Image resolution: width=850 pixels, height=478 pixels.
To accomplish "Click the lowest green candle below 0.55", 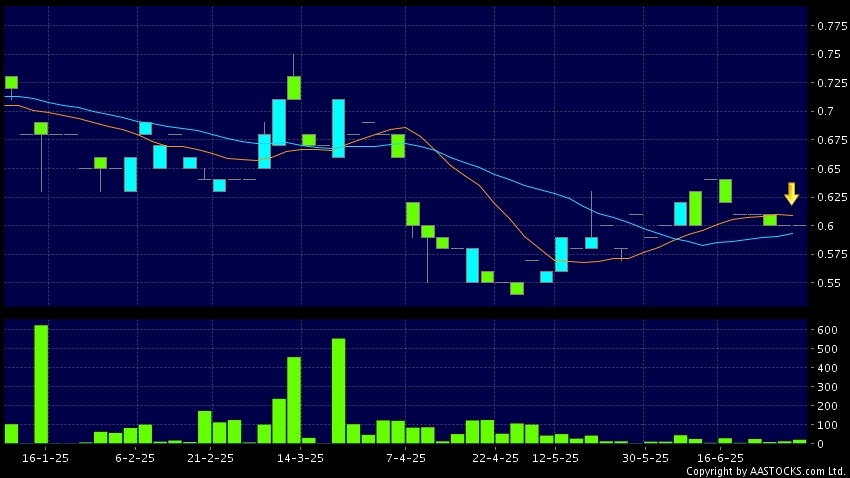I will pos(517,288).
